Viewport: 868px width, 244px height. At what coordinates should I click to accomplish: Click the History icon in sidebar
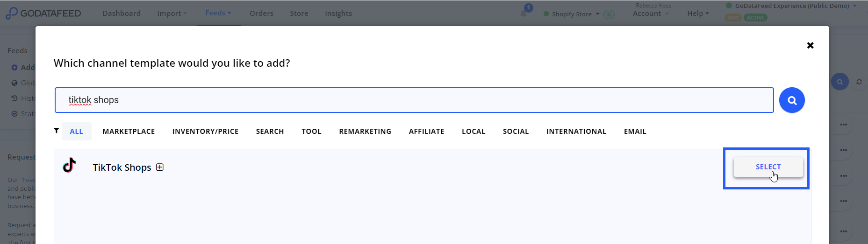(14, 98)
